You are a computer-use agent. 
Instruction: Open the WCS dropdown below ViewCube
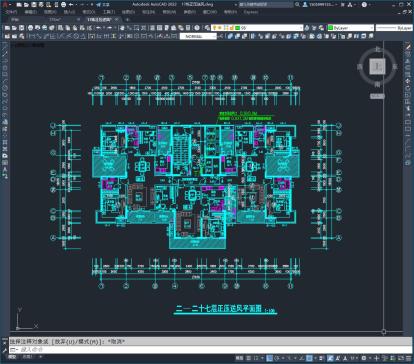pyautogui.click(x=377, y=96)
